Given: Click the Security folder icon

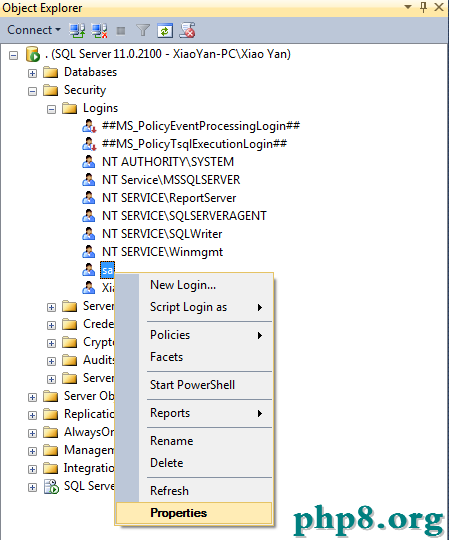Looking at the screenshot, I should (51, 90).
